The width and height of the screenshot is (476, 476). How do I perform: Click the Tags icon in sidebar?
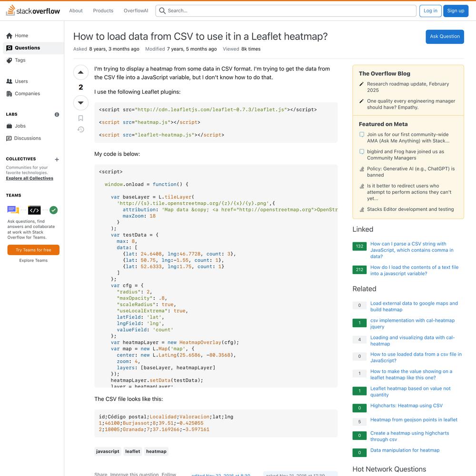click(10, 60)
